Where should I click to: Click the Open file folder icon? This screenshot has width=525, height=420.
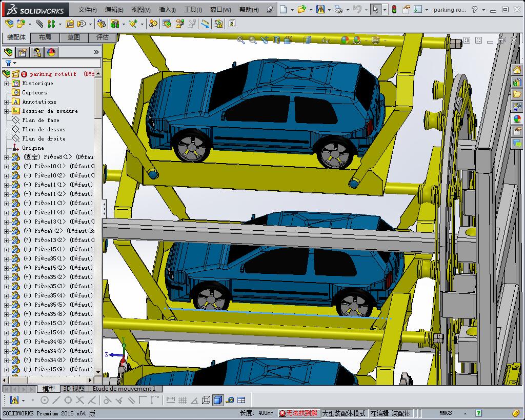(x=301, y=9)
